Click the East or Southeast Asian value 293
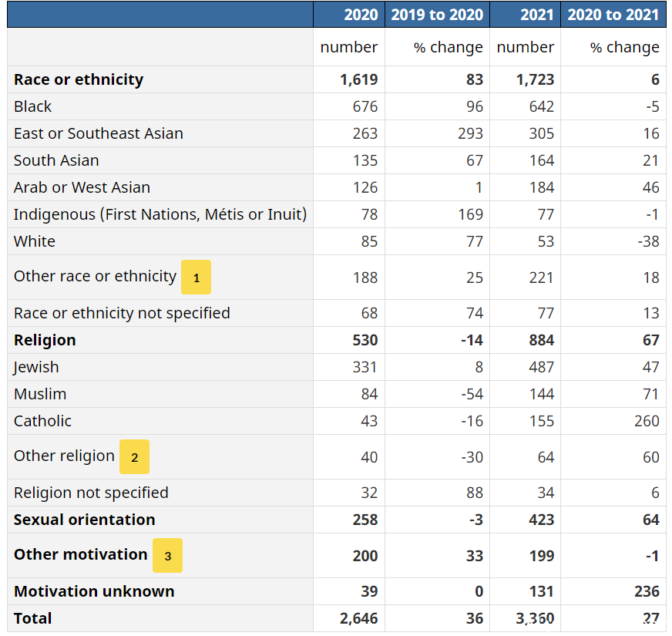Image resolution: width=672 pixels, height=636 pixels. click(x=471, y=133)
